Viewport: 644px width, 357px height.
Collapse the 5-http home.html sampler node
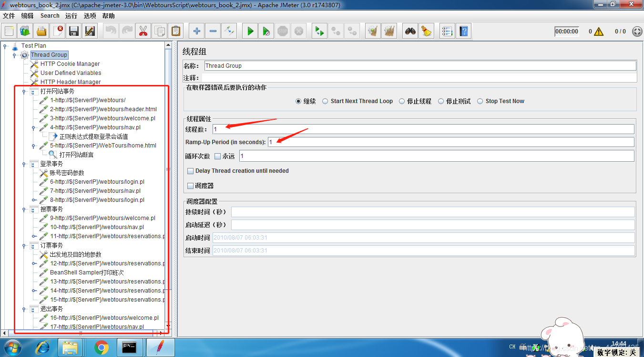click(33, 146)
